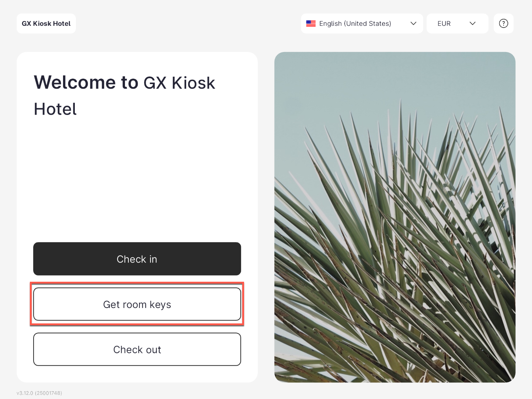Expand the EUR currency chevron arrow
Viewport: 532px width, 399px height.
pos(472,24)
